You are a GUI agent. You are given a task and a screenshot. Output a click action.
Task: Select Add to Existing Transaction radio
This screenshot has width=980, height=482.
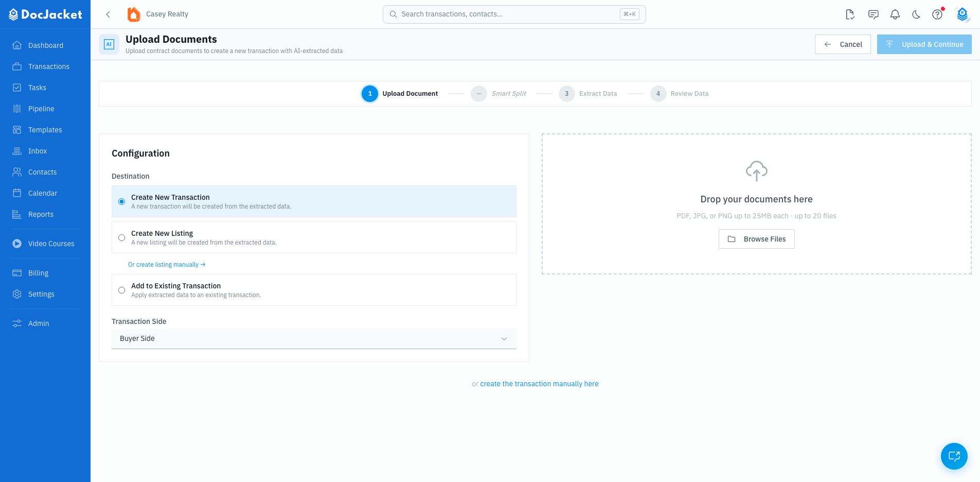pyautogui.click(x=122, y=290)
